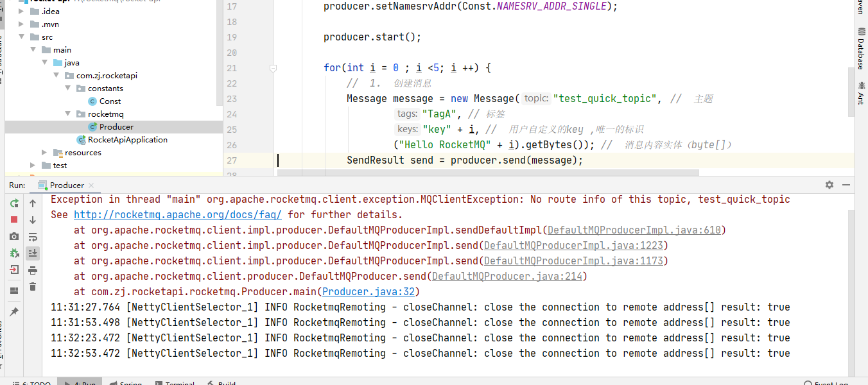Image resolution: width=868 pixels, height=385 pixels.
Task: Open the Database tool window tab
Action: point(861,47)
